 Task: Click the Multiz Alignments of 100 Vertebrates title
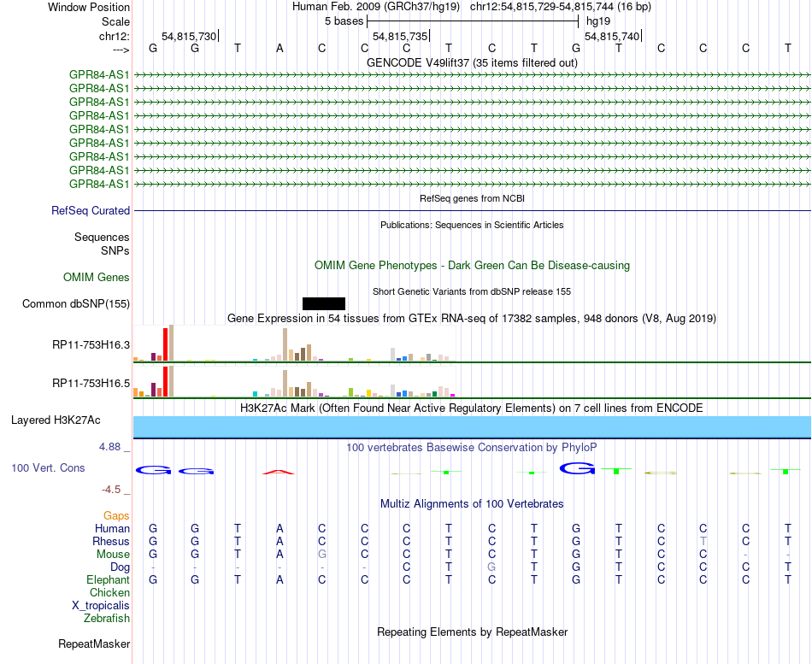click(472, 504)
